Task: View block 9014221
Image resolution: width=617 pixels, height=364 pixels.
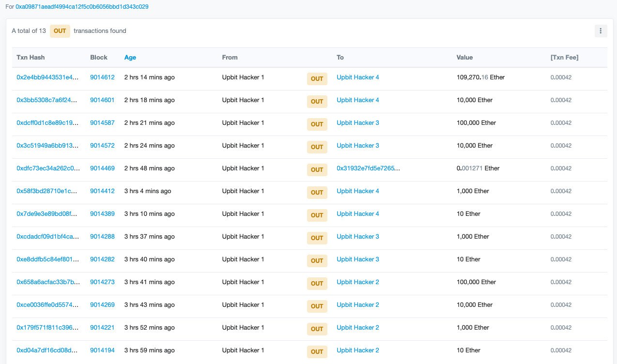Action: click(102, 327)
